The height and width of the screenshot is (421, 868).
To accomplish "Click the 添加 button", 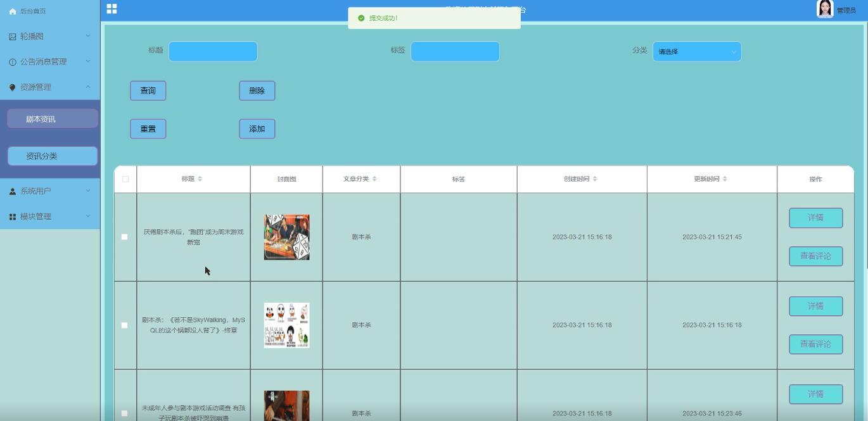I will click(x=257, y=129).
